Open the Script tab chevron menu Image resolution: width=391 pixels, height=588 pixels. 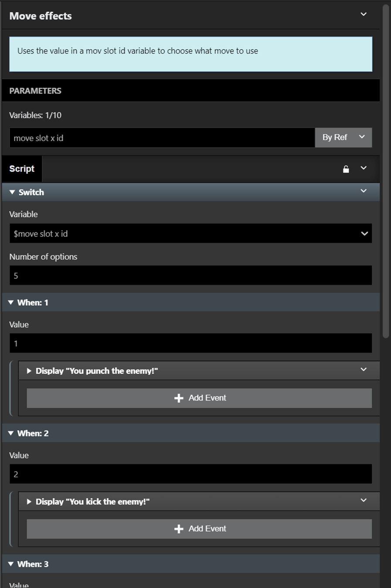coord(364,168)
